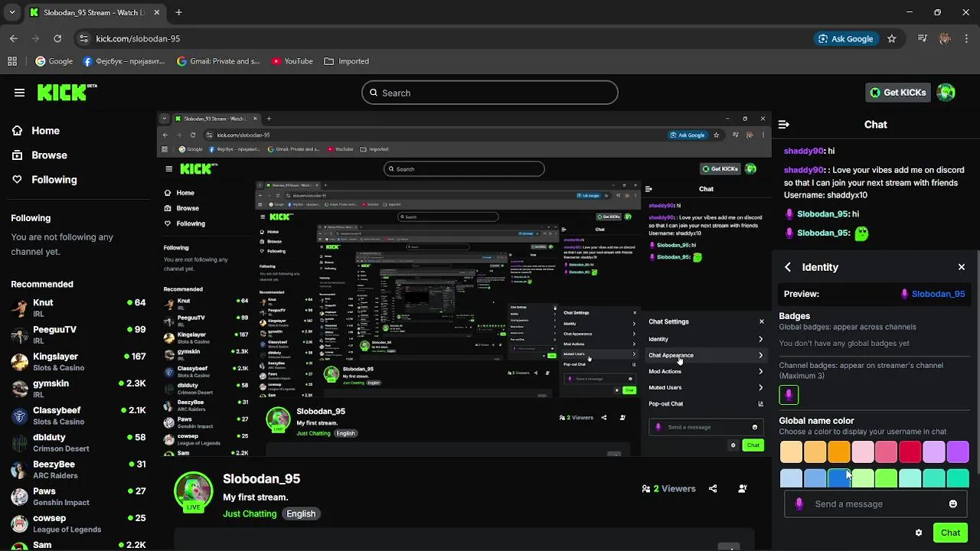Image resolution: width=980 pixels, height=551 pixels.
Task: Open Browse in the sidebar
Action: pyautogui.click(x=50, y=155)
